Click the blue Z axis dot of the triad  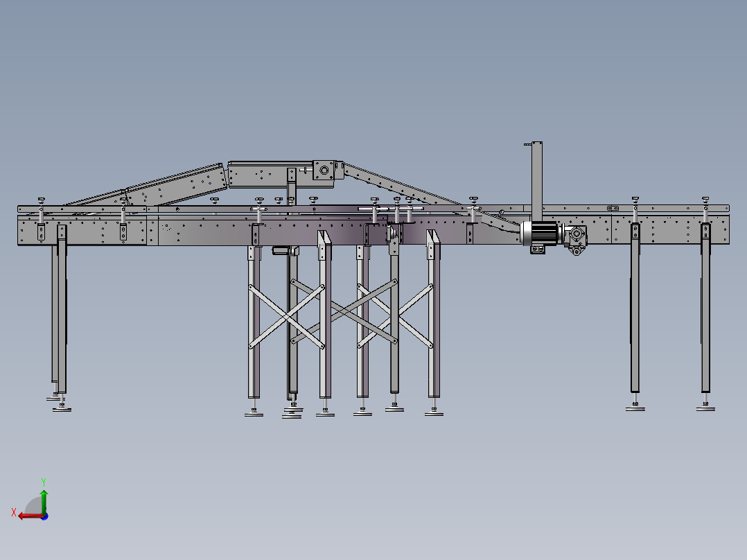(45, 516)
